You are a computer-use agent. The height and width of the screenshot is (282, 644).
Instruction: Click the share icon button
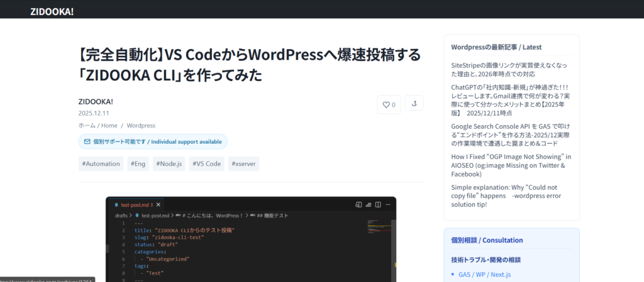pyautogui.click(x=414, y=104)
